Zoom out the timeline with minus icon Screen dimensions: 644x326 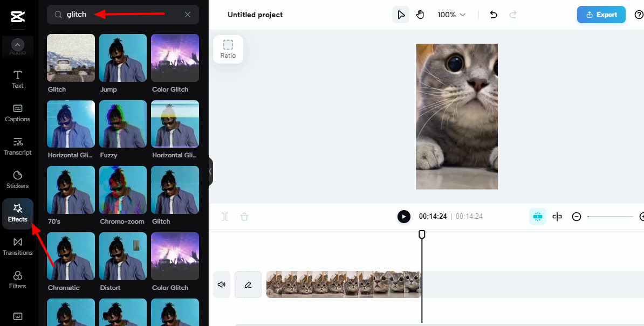[x=577, y=217]
